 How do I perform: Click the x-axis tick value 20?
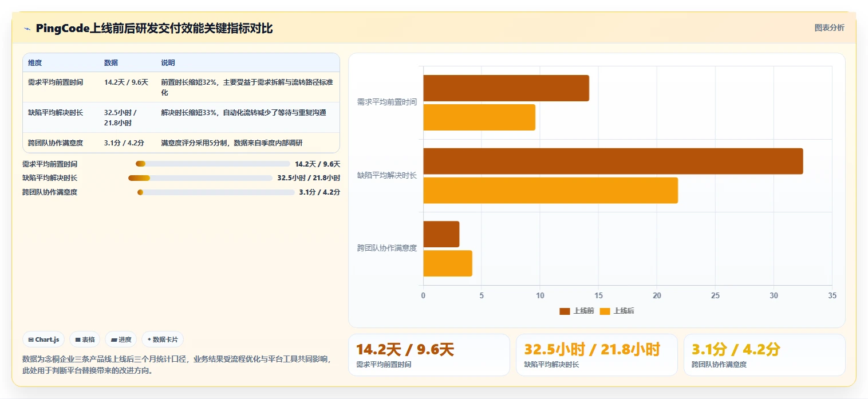tap(657, 295)
